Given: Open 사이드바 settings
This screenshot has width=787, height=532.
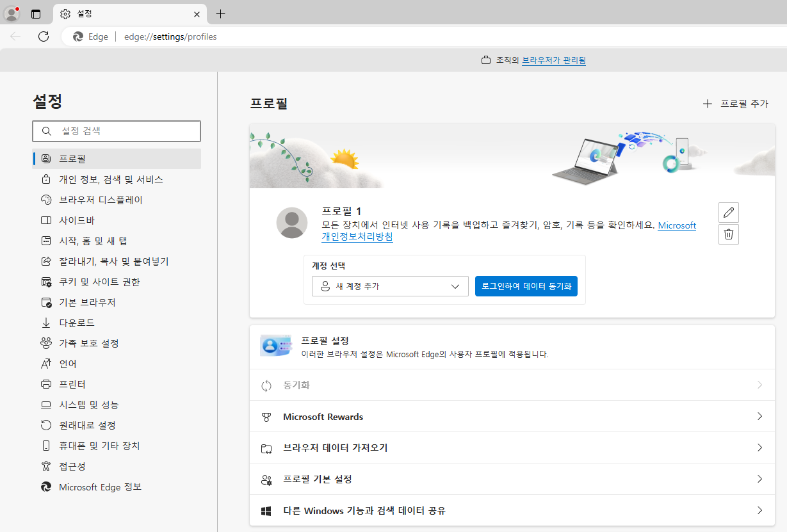Looking at the screenshot, I should pos(117,220).
